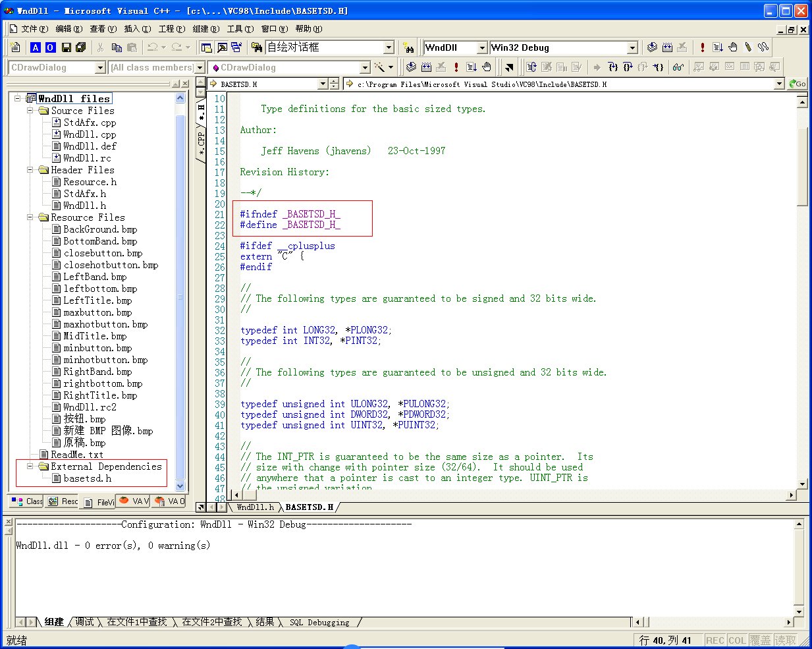Open the BASETSD.H file combo dropdown

(323, 84)
